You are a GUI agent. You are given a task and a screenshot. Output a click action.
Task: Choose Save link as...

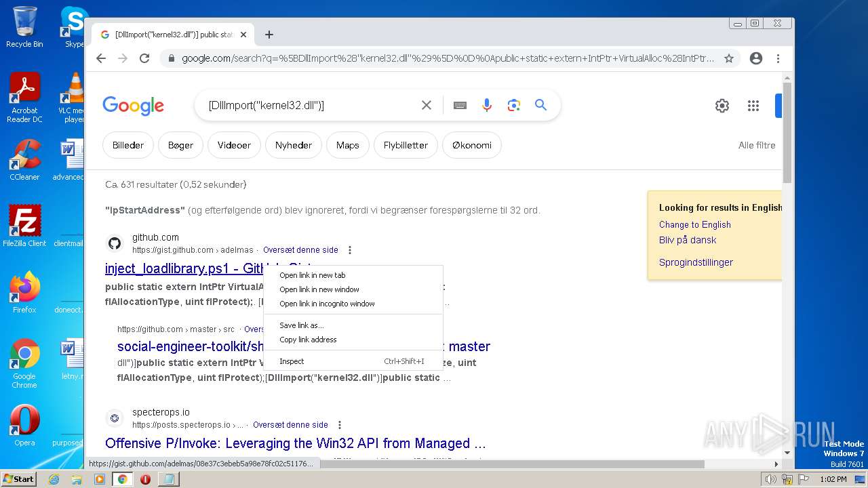353,325
